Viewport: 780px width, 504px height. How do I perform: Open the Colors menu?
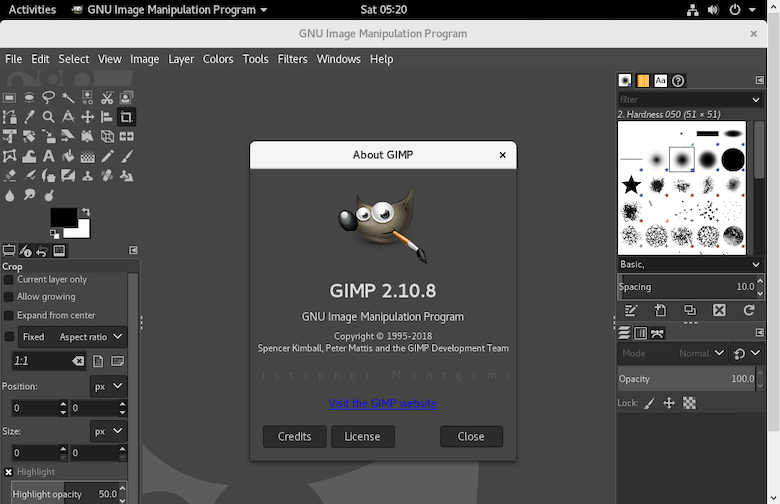tap(218, 59)
